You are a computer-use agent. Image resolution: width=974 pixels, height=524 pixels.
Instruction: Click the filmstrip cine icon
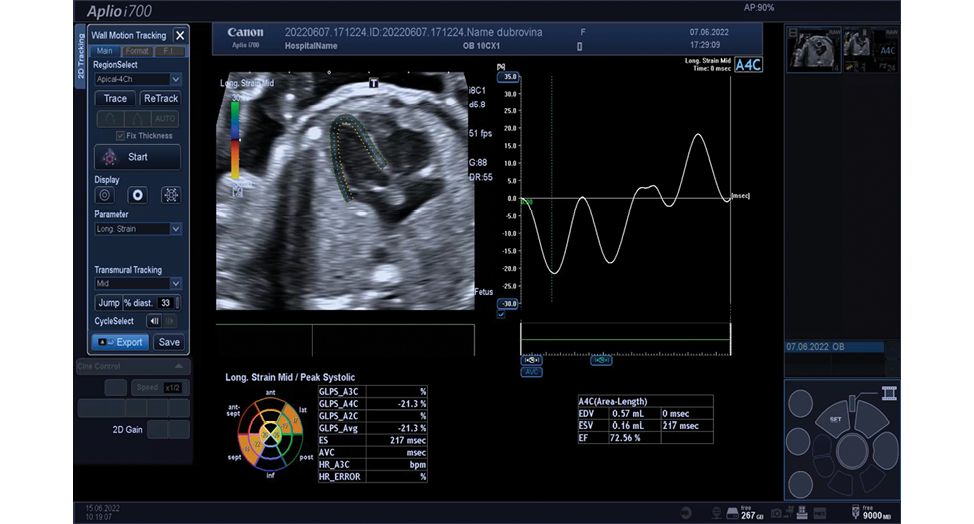[x=889, y=392]
